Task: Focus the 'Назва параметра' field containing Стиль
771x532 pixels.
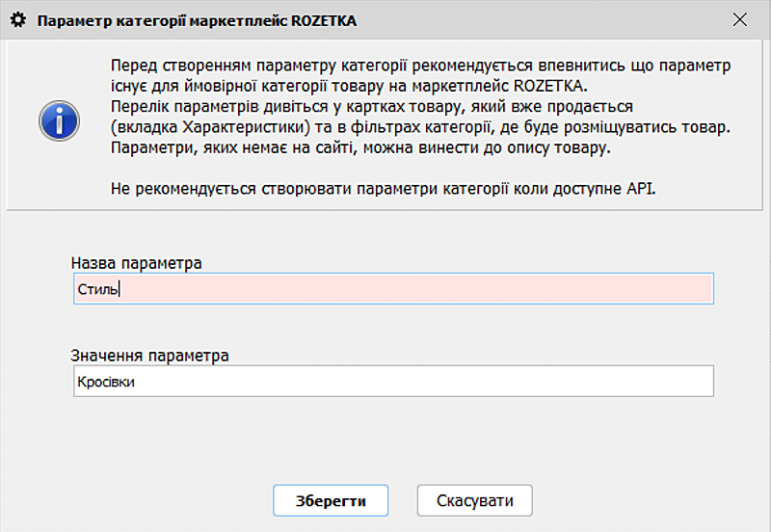Action: [393, 288]
